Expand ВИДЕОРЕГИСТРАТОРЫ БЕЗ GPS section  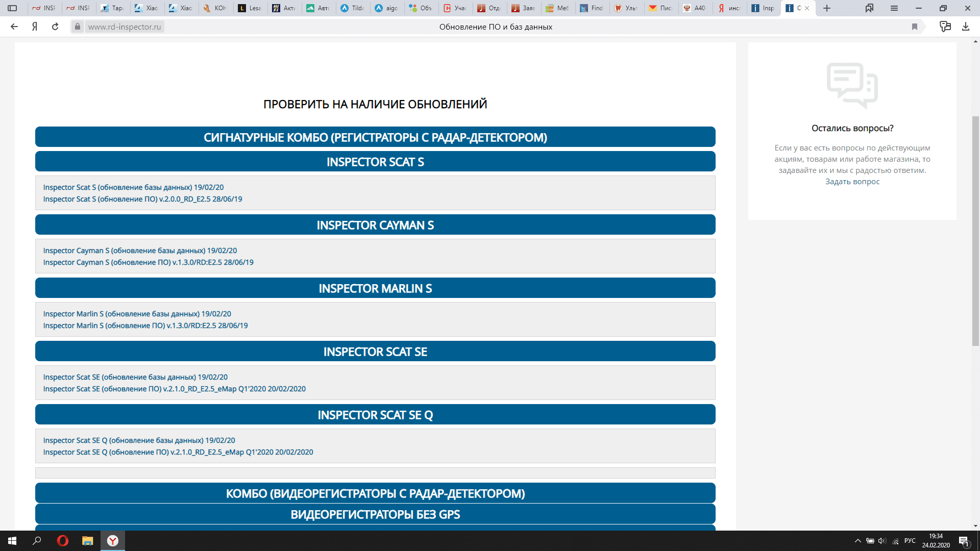coord(375,514)
